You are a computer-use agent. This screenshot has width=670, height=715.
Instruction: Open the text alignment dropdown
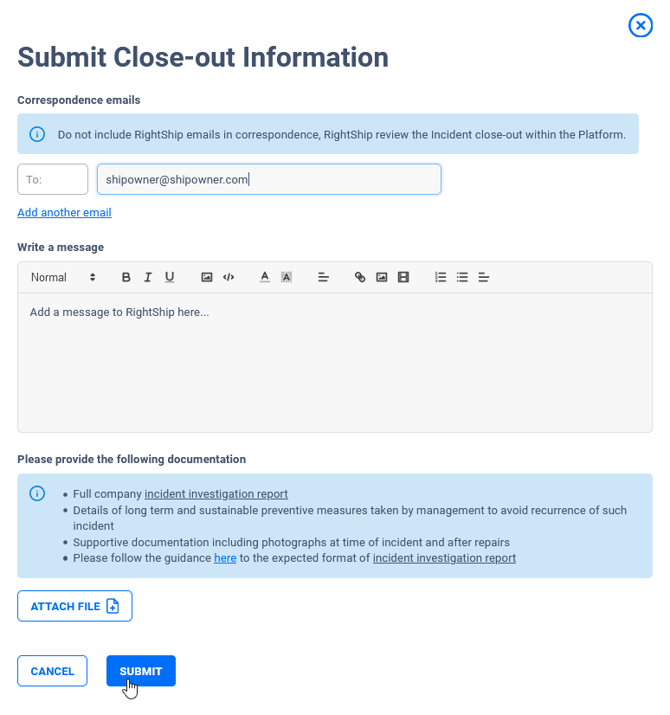(323, 277)
